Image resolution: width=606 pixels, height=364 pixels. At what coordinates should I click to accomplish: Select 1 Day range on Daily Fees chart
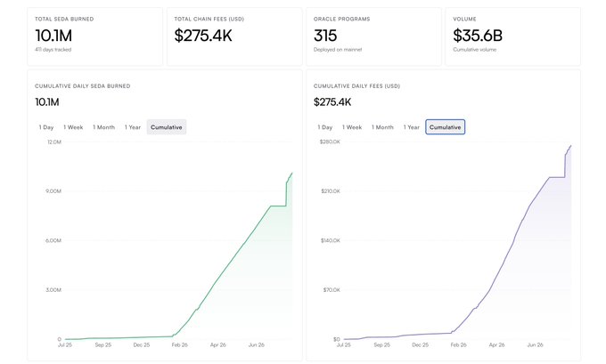tap(324, 127)
